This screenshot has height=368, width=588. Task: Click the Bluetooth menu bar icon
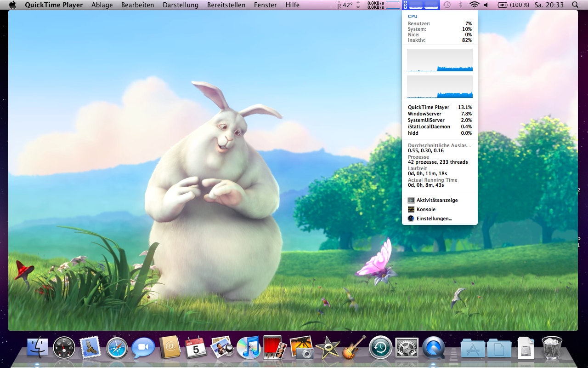click(461, 5)
